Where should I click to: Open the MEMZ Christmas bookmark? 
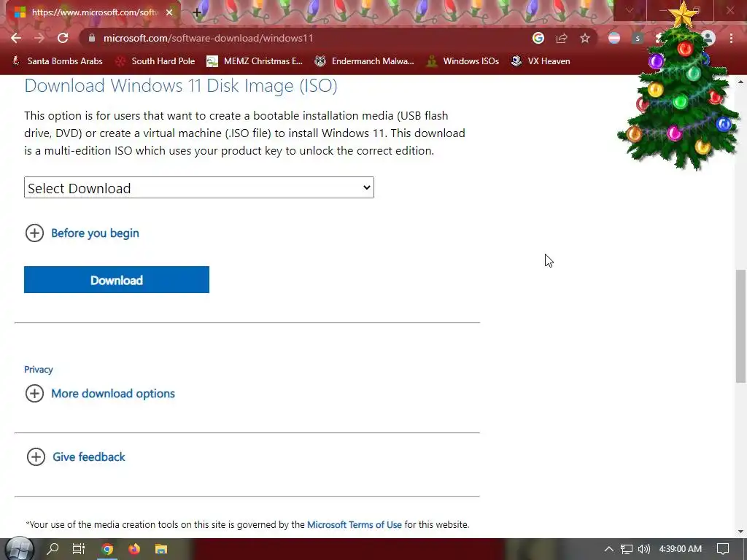point(255,61)
